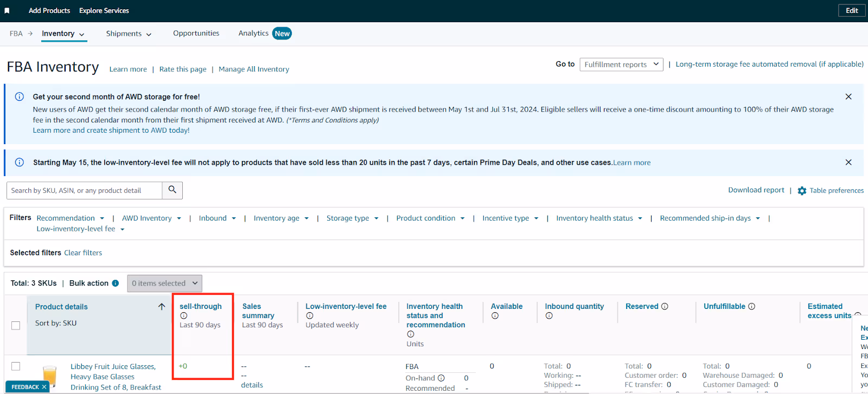This screenshot has height=394, width=868.
Task: Dismiss the AWD storage free banner
Action: (x=848, y=96)
